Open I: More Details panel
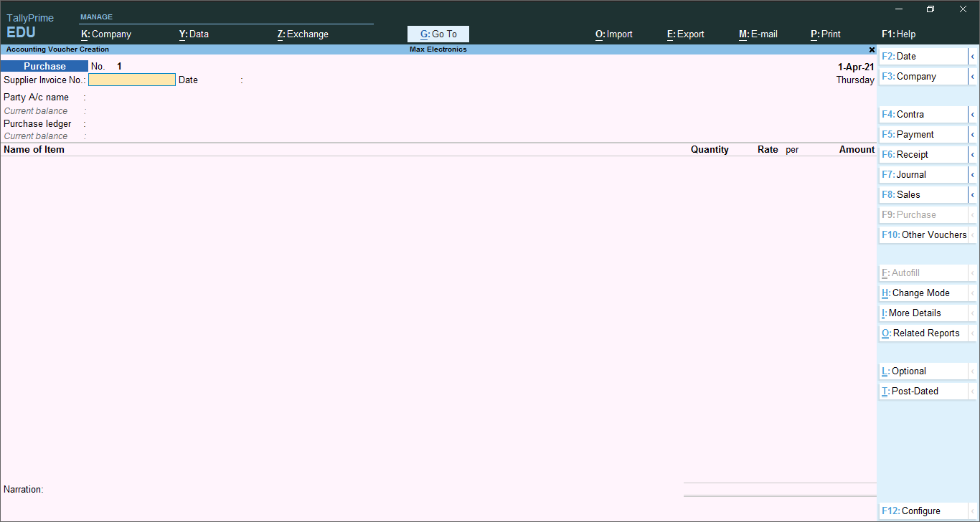 point(923,313)
